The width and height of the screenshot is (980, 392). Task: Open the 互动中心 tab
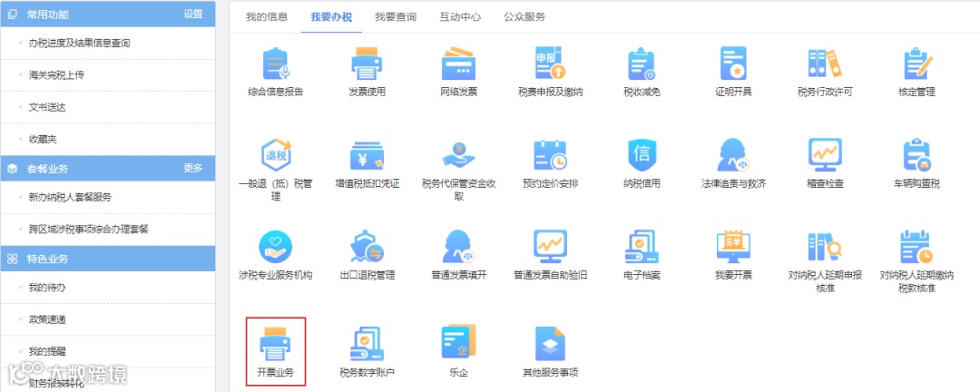coord(460,17)
